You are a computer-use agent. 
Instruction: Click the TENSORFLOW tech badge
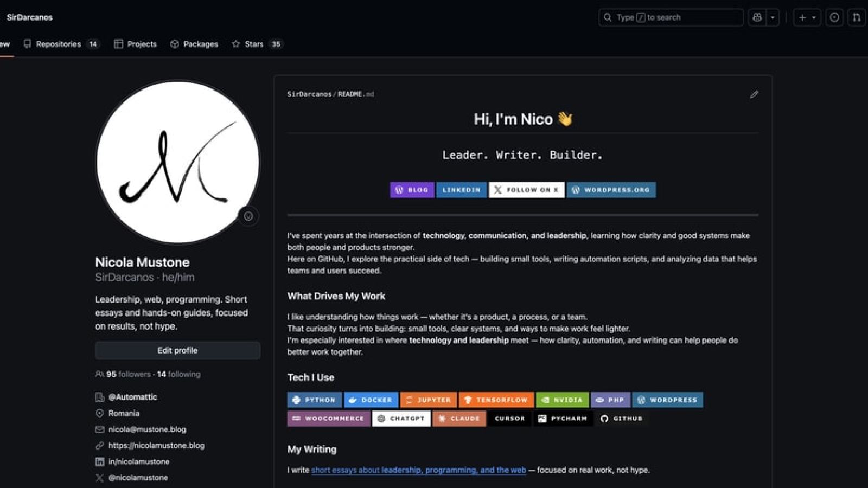(496, 400)
